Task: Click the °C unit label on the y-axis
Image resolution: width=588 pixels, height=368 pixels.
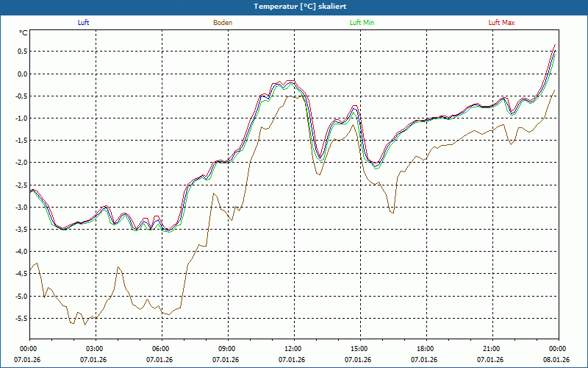Action: pos(23,33)
